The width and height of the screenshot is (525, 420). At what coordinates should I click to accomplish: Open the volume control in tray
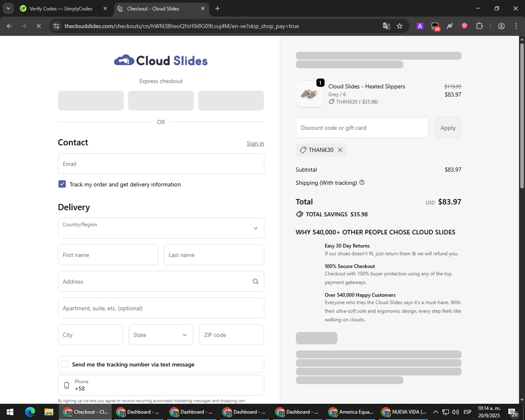pos(455,412)
